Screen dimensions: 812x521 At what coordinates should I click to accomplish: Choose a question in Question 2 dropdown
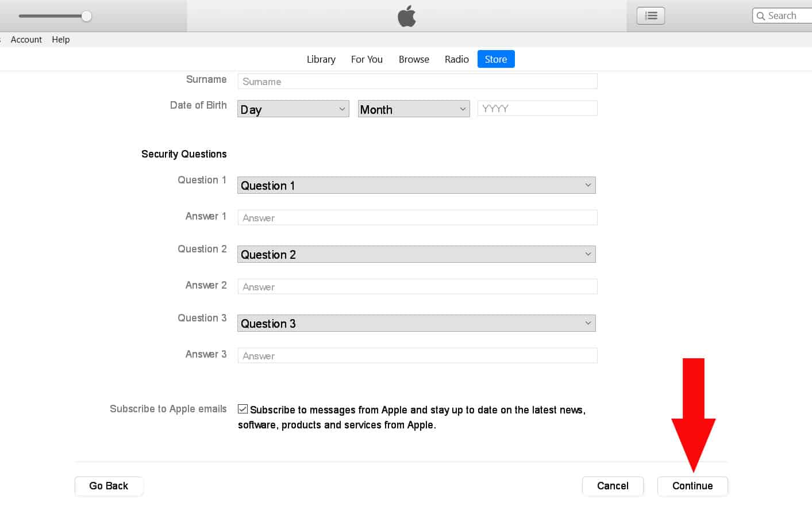416,254
